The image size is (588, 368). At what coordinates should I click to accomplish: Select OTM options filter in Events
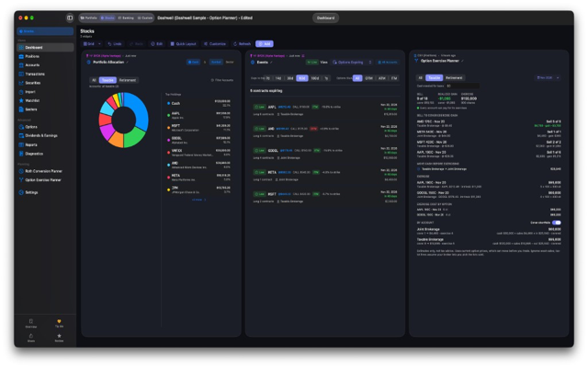(369, 78)
